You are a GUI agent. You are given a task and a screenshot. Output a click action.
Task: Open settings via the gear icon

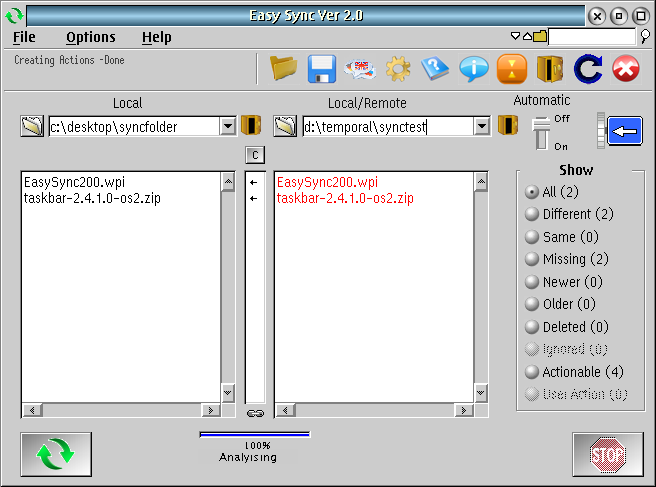pos(398,69)
